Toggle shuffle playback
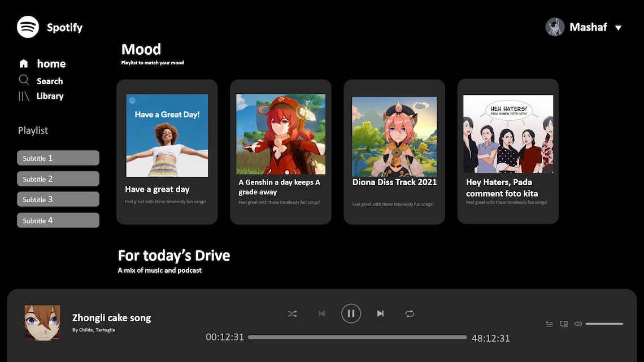 coord(293,314)
